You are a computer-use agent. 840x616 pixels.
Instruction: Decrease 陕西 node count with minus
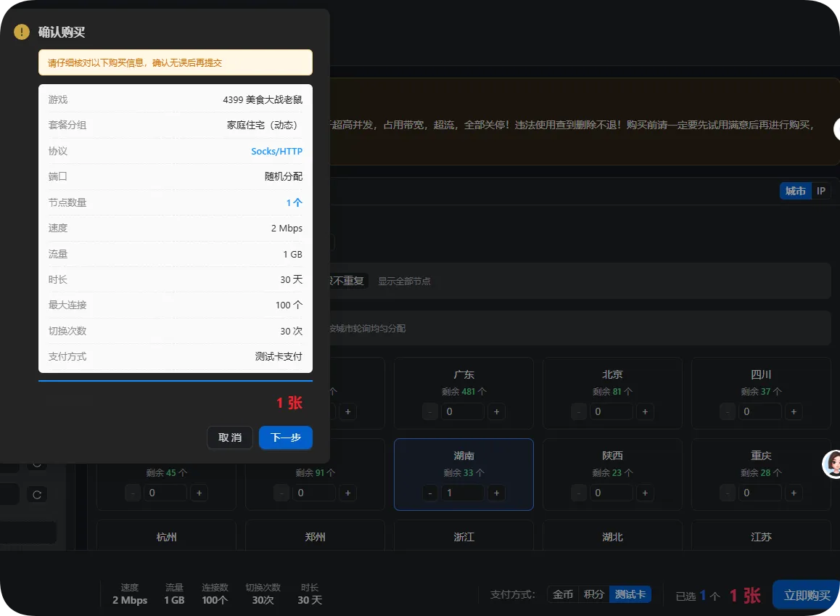(x=579, y=493)
